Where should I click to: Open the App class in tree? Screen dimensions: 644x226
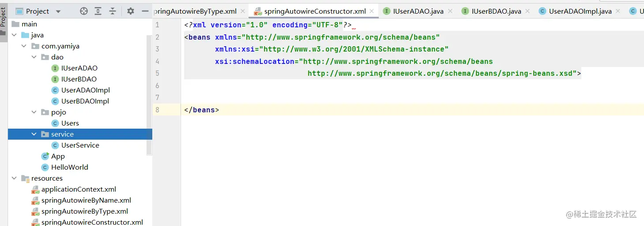tap(58, 156)
